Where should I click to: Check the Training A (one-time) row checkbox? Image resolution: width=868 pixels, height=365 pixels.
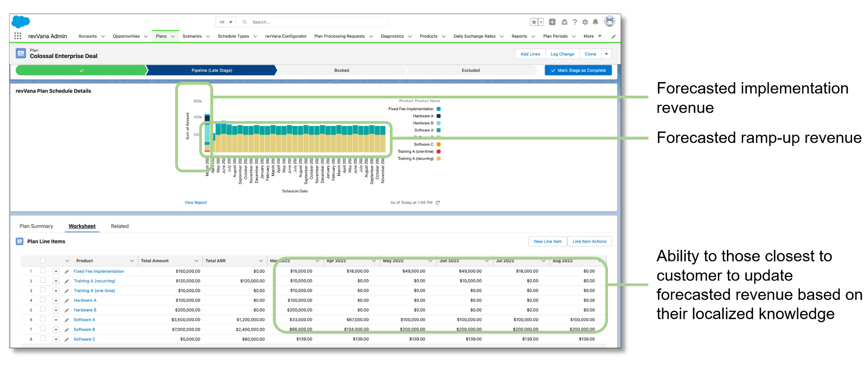point(43,290)
